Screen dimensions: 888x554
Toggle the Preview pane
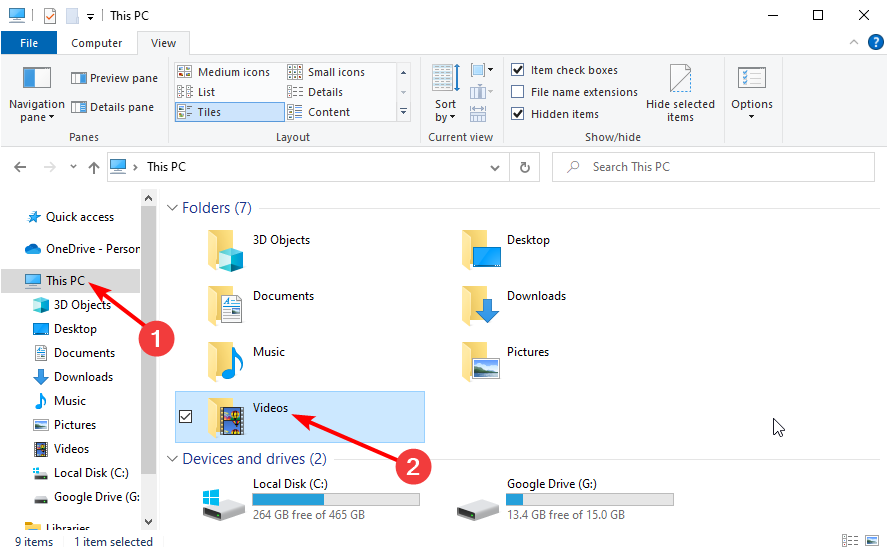click(x=114, y=78)
